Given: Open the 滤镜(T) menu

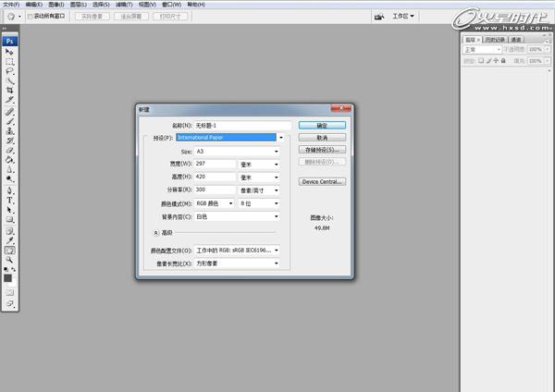Looking at the screenshot, I should coord(124,5).
